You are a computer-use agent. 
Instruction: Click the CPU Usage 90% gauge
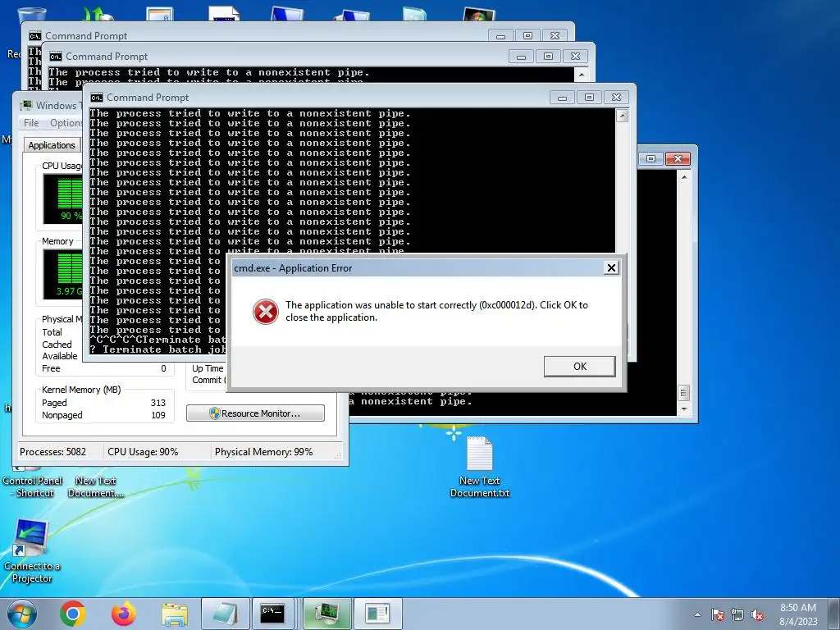[x=63, y=199]
